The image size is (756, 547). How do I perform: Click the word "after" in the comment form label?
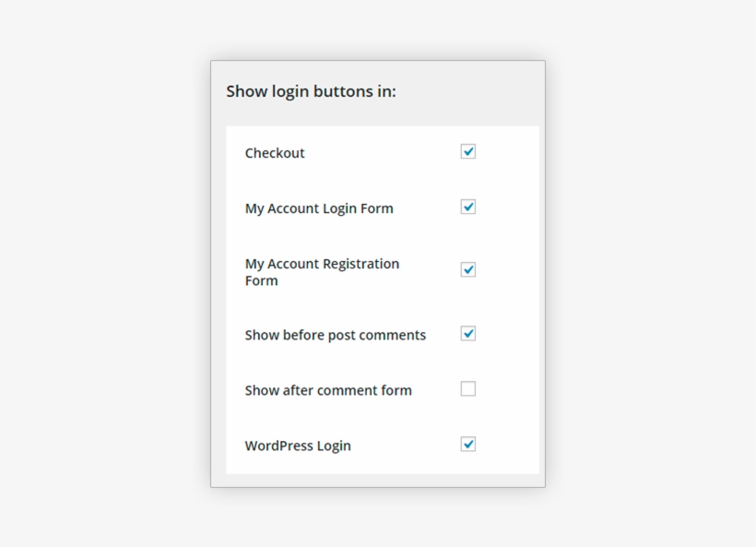(299, 390)
